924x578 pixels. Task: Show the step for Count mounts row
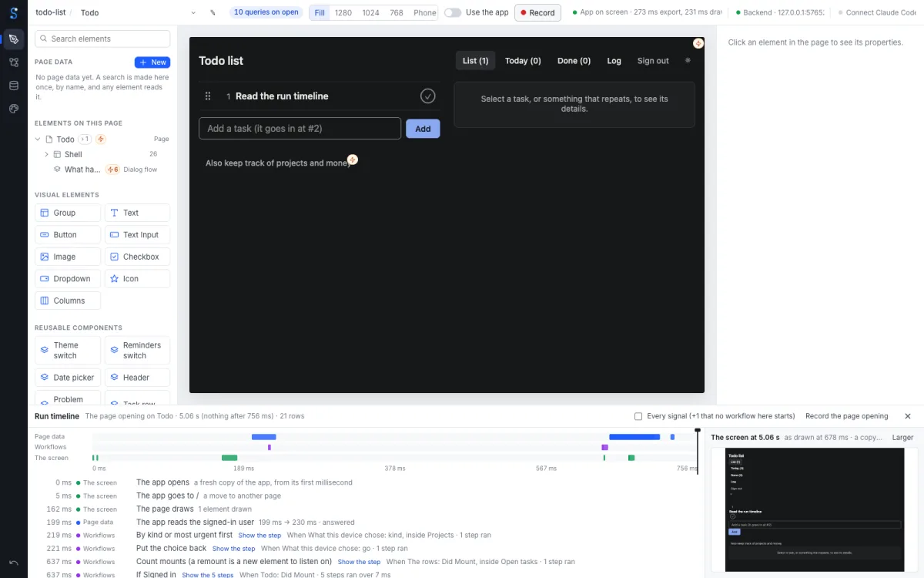(x=359, y=562)
